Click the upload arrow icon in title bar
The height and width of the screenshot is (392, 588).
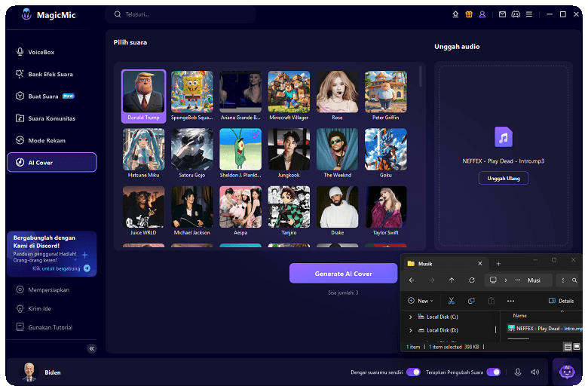[455, 14]
